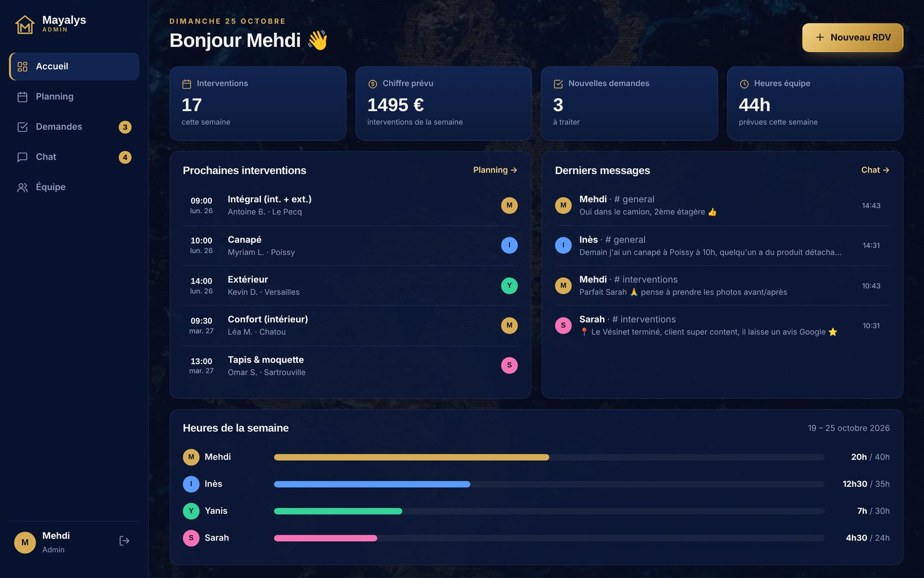Click the 19 – 25 octobre 2026 date range
Viewport: 924px width, 578px height.
point(848,428)
